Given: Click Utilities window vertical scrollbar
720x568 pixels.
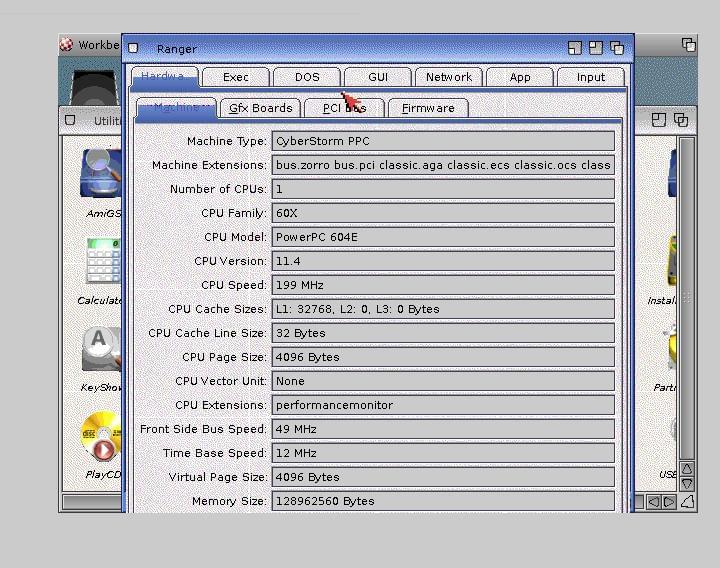Looking at the screenshot, I should 687,298.
